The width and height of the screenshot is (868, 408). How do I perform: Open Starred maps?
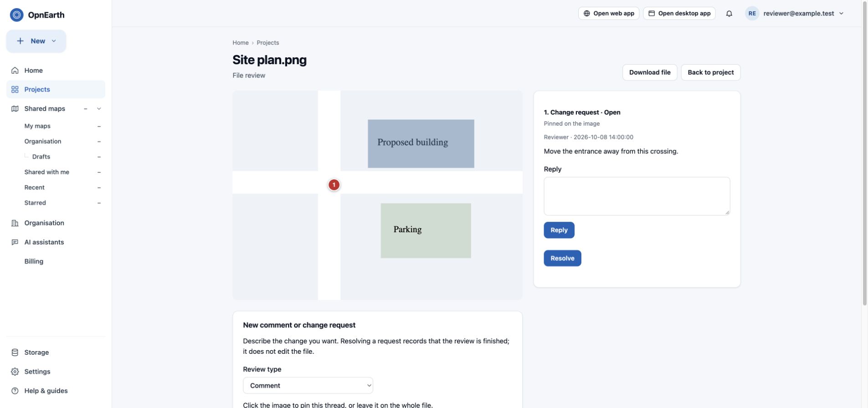(x=35, y=203)
